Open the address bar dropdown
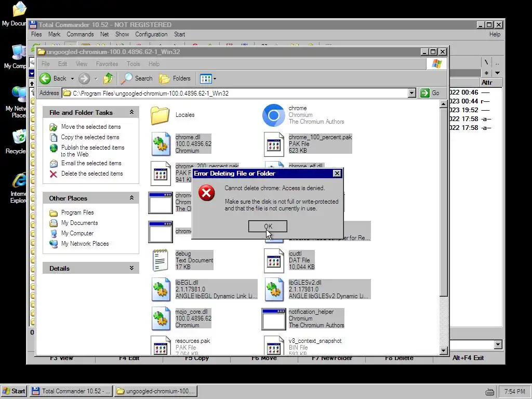 (x=411, y=93)
